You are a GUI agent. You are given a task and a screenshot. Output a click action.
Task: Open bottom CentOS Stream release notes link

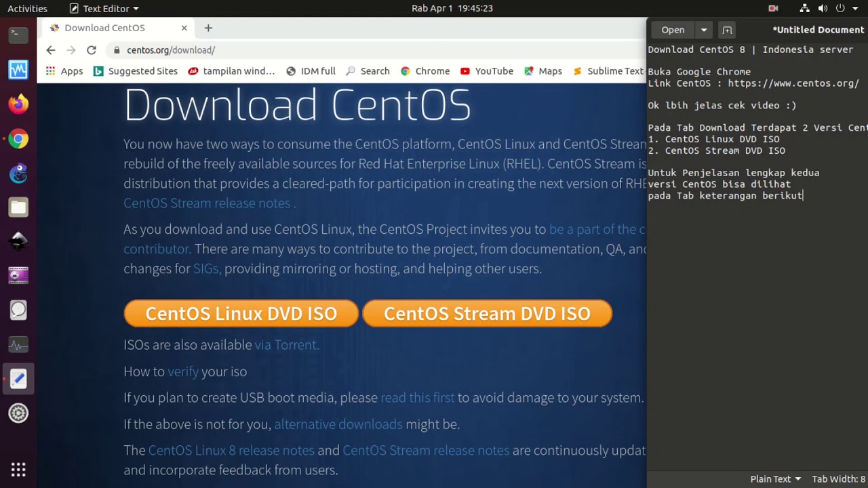pyautogui.click(x=426, y=451)
